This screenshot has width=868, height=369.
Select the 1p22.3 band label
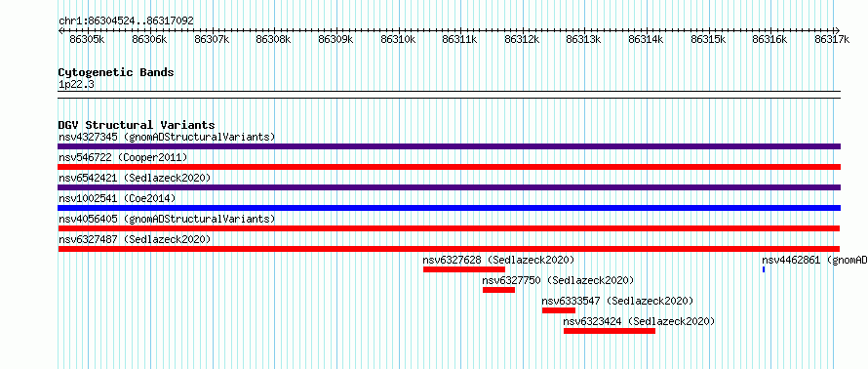tap(76, 84)
